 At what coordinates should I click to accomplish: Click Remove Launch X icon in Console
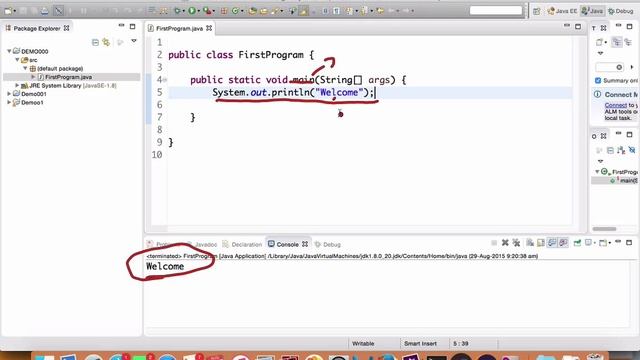pos(505,243)
